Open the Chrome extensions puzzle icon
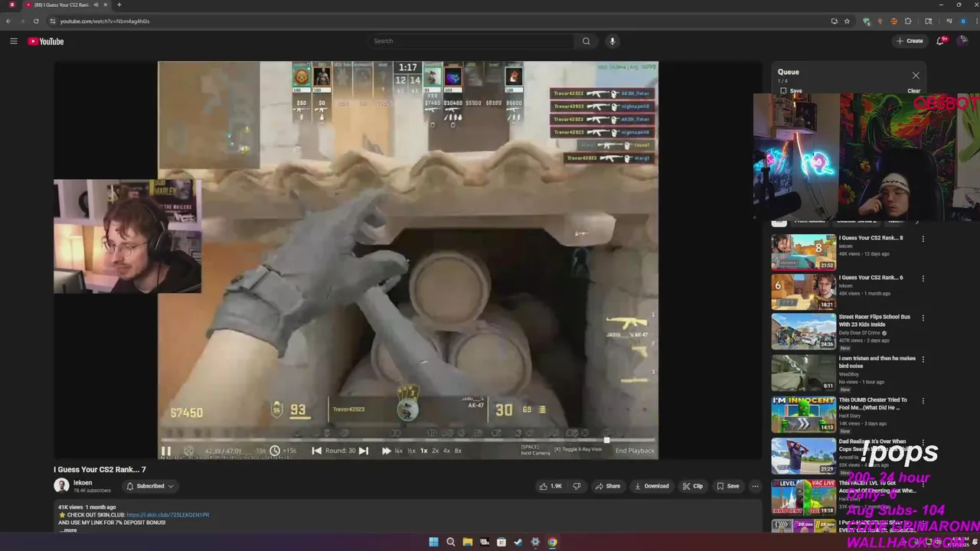980x551 pixels. 908,21
